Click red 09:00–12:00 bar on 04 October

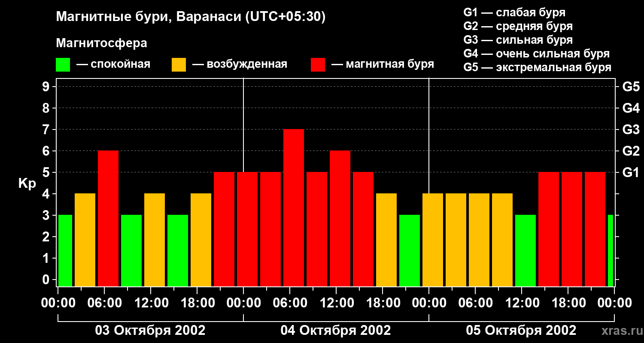coord(317,229)
